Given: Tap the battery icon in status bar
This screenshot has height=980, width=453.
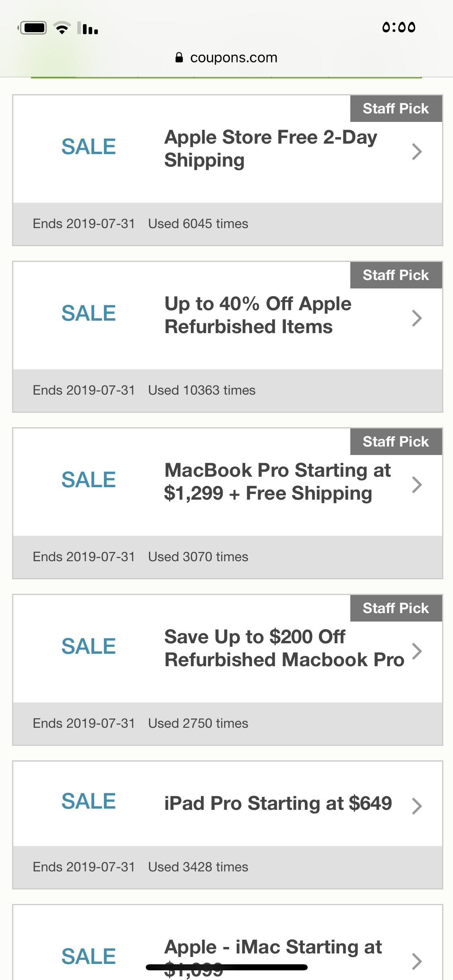Looking at the screenshot, I should click(33, 28).
